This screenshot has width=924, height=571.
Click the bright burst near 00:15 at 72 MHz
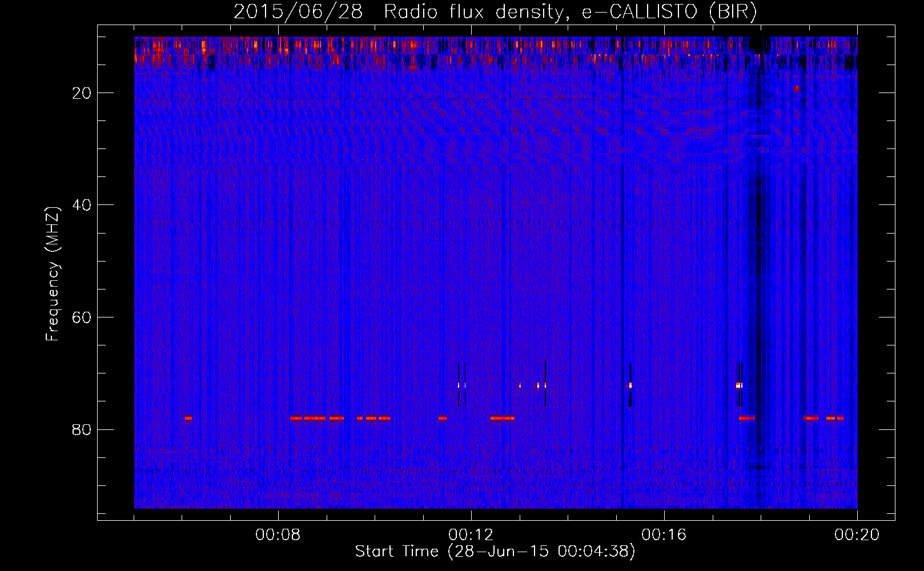click(x=630, y=385)
